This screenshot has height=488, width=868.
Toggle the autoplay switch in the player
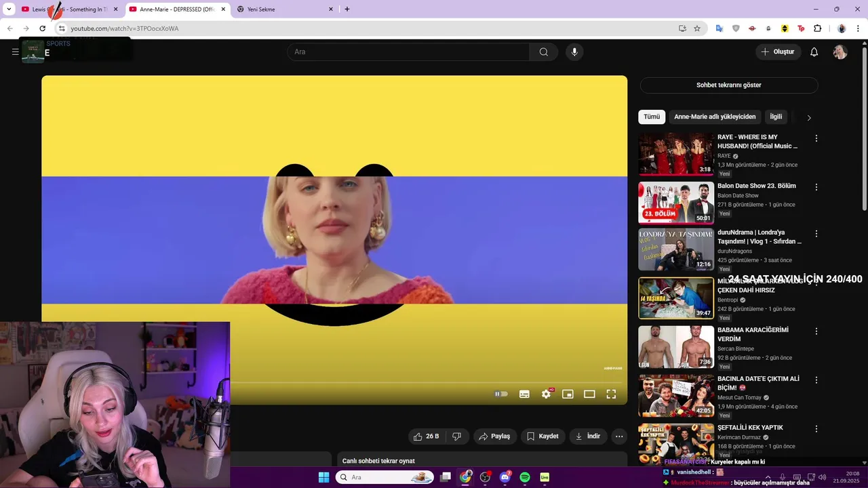(x=501, y=394)
